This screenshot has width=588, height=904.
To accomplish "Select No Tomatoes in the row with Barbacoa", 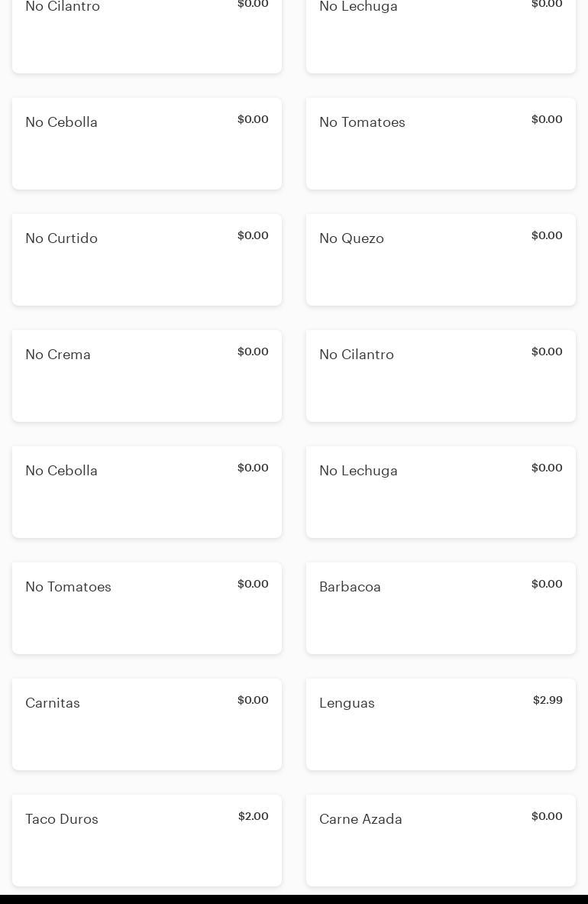I will 147,608.
